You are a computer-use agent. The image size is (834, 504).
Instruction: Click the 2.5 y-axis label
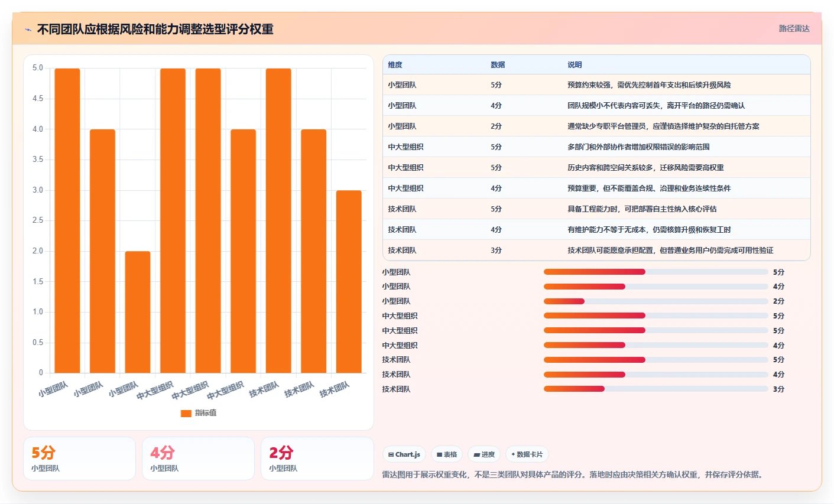click(38, 220)
